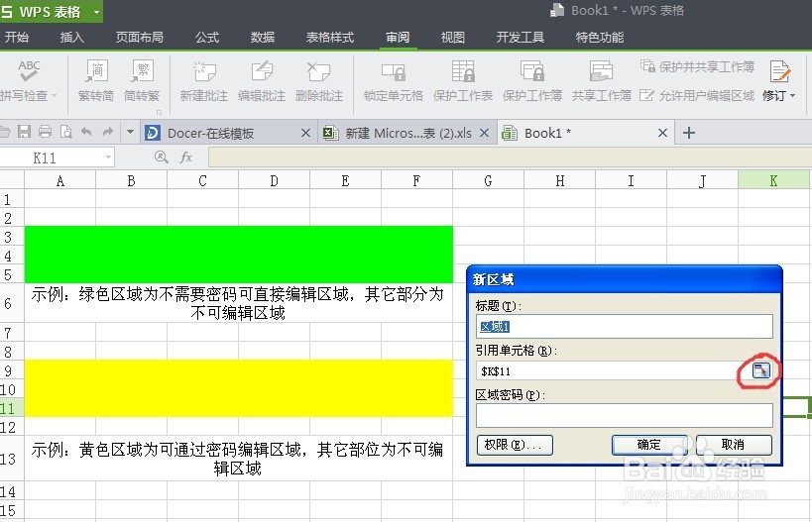Click the Save icon in quick toolbar
The height and width of the screenshot is (522, 812).
click(x=24, y=132)
